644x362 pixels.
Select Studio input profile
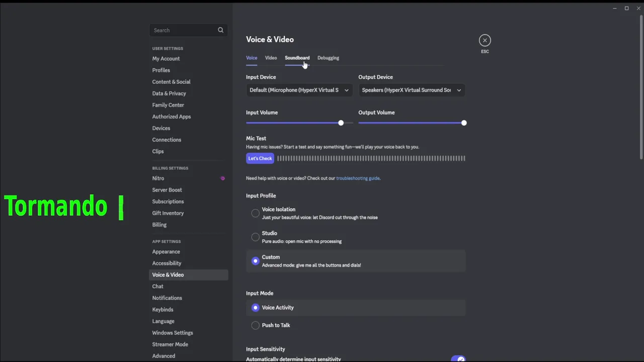tap(256, 237)
